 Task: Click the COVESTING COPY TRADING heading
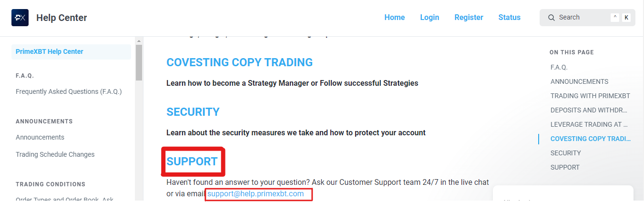(239, 62)
